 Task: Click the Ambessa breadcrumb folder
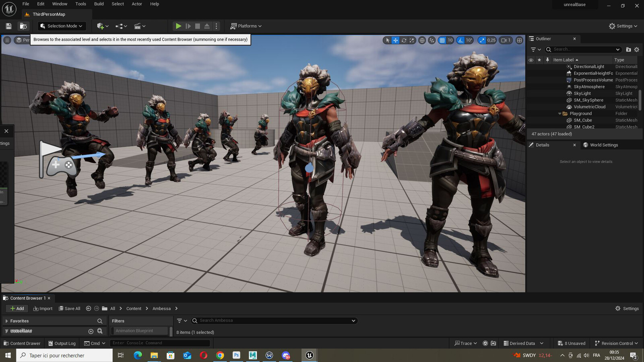[161, 309]
